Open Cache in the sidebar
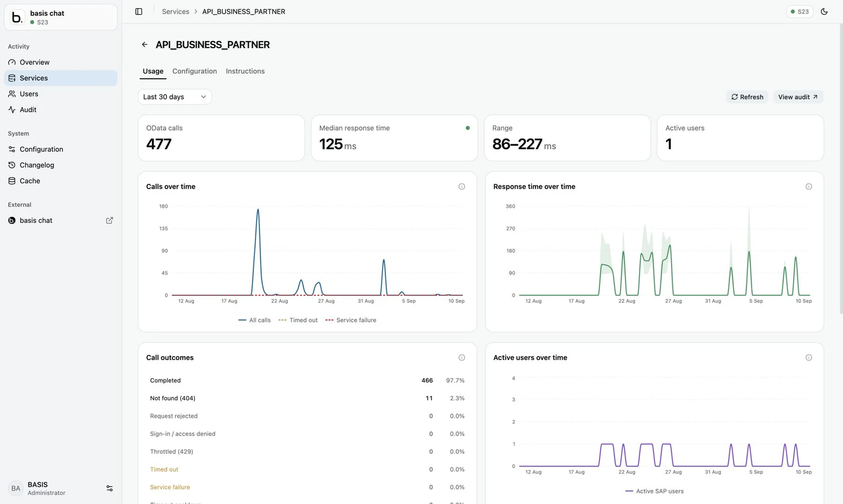Viewport: 843px width, 504px height. [x=61, y=181]
